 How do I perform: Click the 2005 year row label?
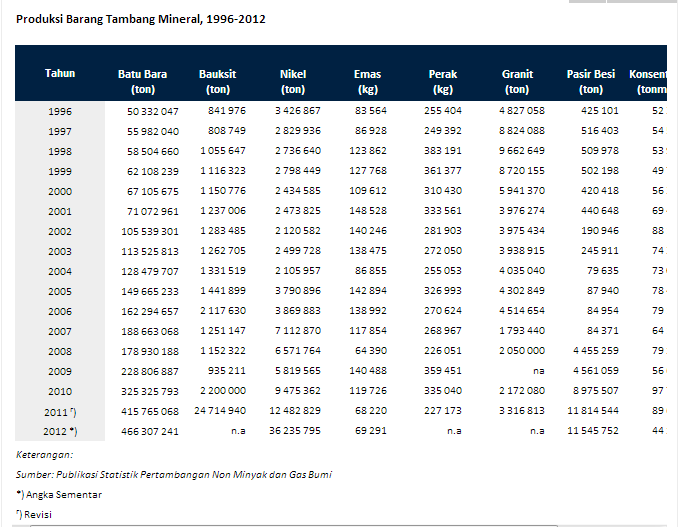coord(60,290)
